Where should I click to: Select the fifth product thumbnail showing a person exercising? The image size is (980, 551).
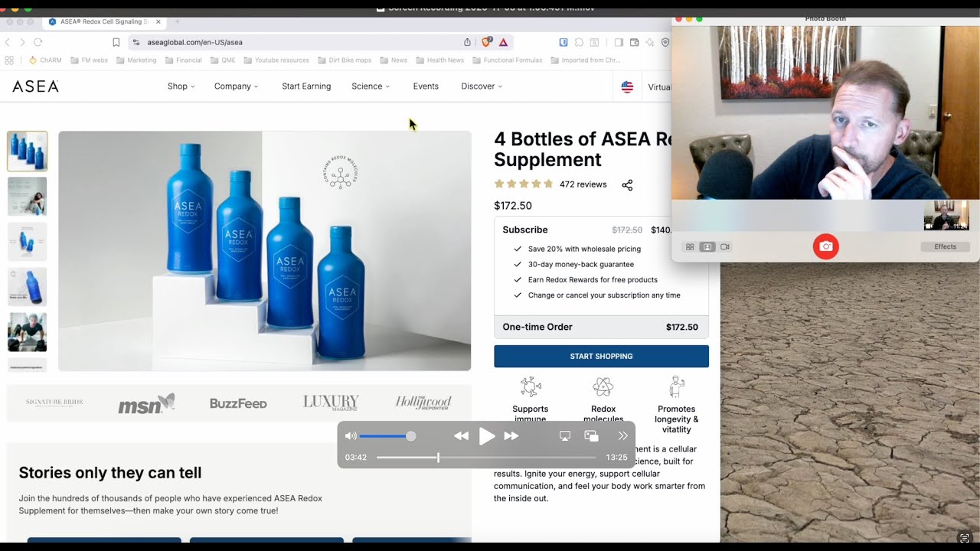coord(28,332)
